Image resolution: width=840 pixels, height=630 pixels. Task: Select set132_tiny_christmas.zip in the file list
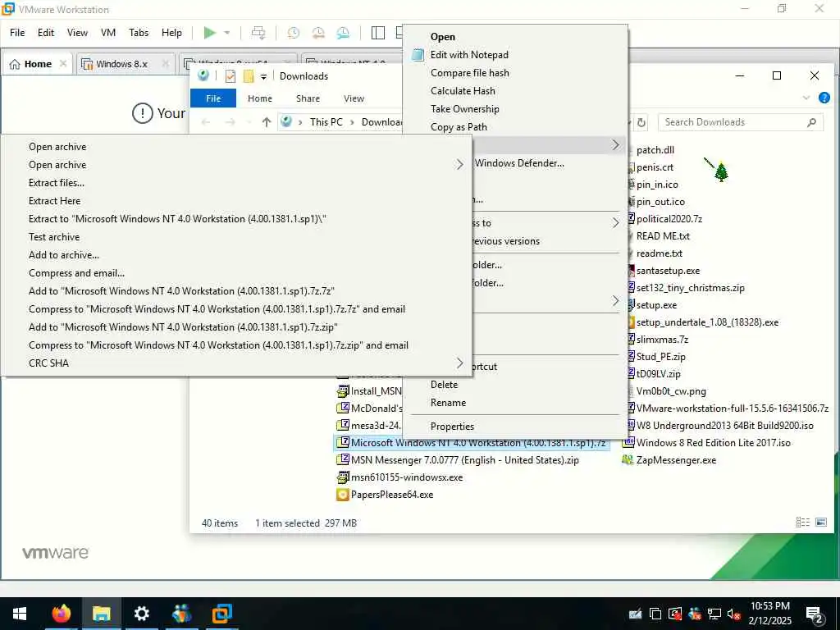[x=690, y=288]
